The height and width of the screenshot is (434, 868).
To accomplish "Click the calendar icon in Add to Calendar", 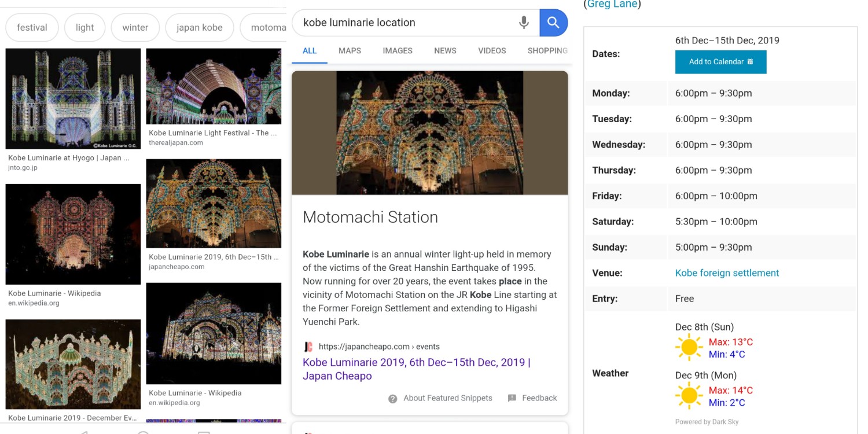I will tap(751, 62).
